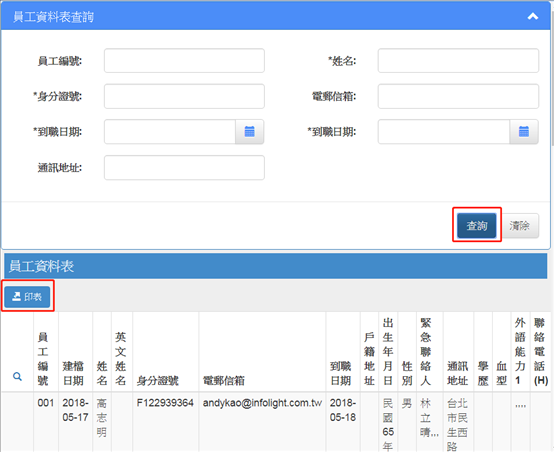Open calendar picker for right 到職日期 field

524,132
